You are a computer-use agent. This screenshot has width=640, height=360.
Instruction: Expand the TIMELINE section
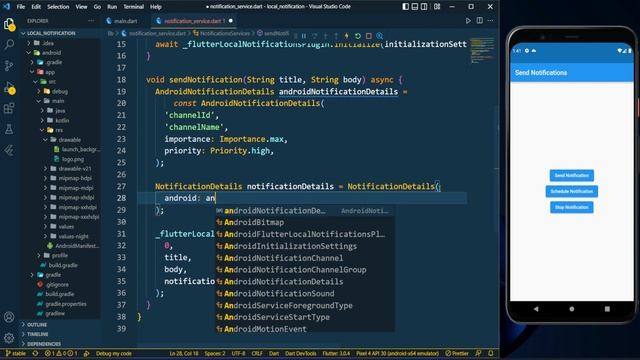pyautogui.click(x=38, y=334)
